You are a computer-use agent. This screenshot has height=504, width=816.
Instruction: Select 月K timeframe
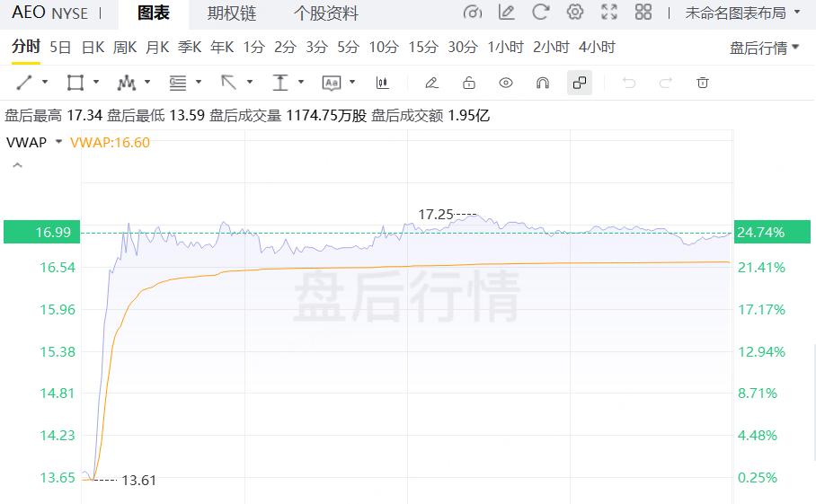(157, 48)
